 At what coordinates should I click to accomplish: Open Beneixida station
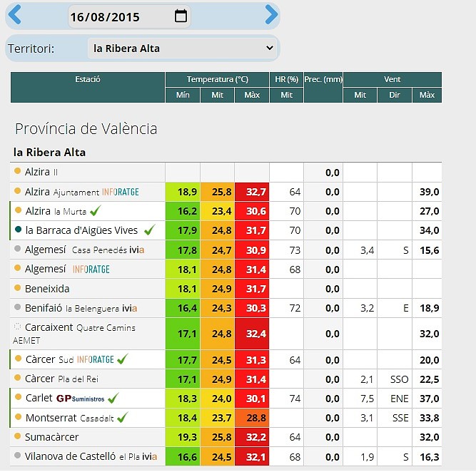(x=47, y=289)
